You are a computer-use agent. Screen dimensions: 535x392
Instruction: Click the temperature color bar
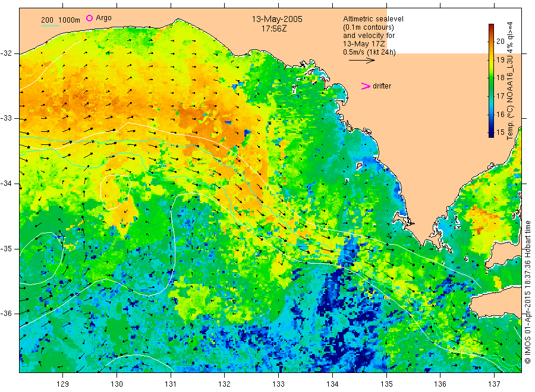pyautogui.click(x=491, y=81)
